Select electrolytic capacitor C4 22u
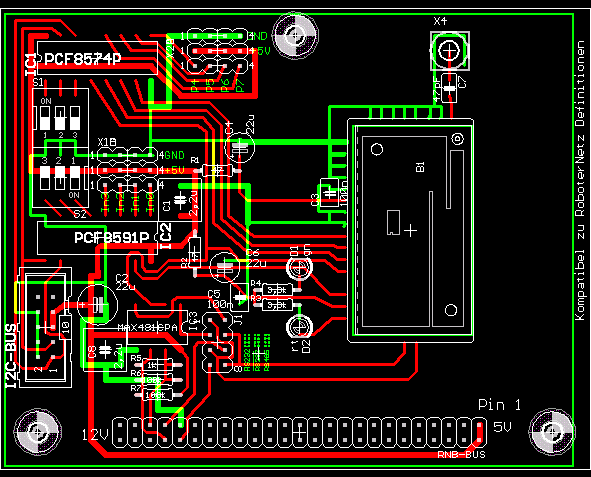This screenshot has height=477, width=591. [x=239, y=147]
